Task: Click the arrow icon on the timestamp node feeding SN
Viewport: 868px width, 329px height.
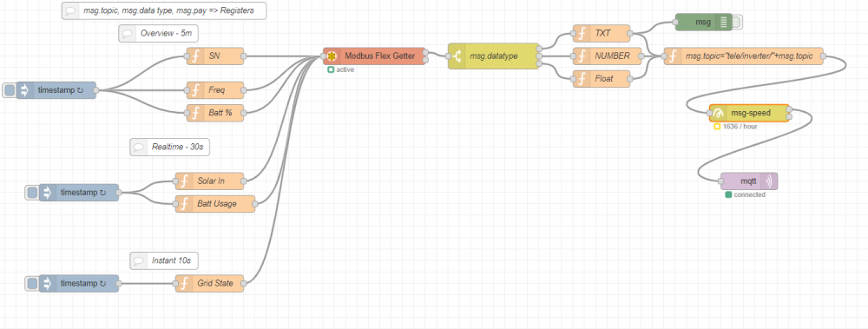Action: click(x=25, y=90)
